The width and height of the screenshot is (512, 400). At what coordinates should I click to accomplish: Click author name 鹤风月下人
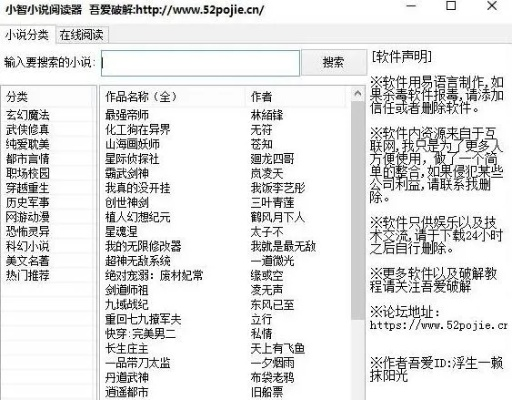point(278,217)
